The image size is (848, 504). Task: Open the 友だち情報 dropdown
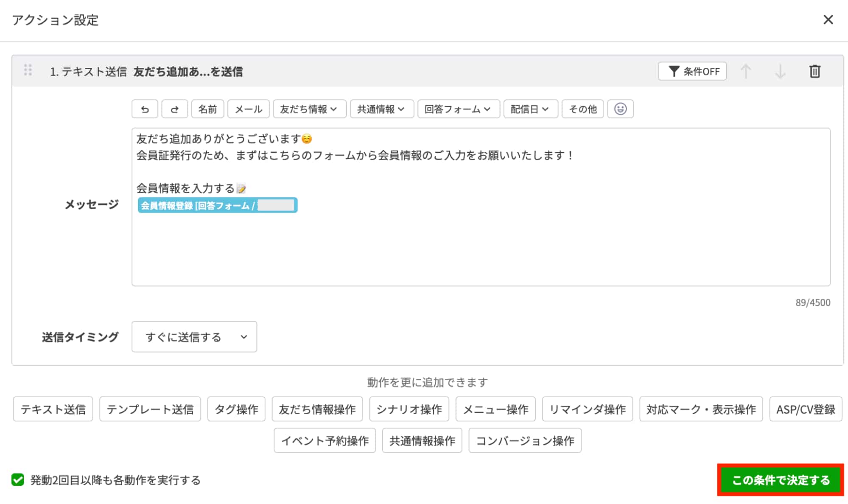(x=309, y=109)
